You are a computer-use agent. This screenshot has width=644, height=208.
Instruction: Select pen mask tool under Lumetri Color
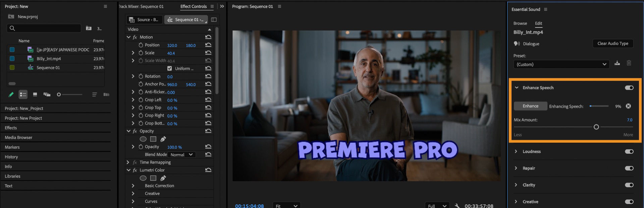pos(163,178)
